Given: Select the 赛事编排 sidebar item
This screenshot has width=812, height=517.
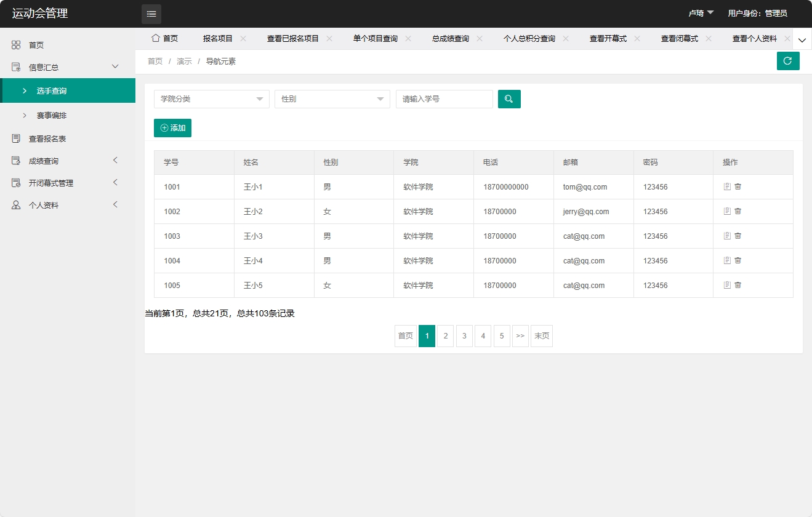Looking at the screenshot, I should point(50,115).
